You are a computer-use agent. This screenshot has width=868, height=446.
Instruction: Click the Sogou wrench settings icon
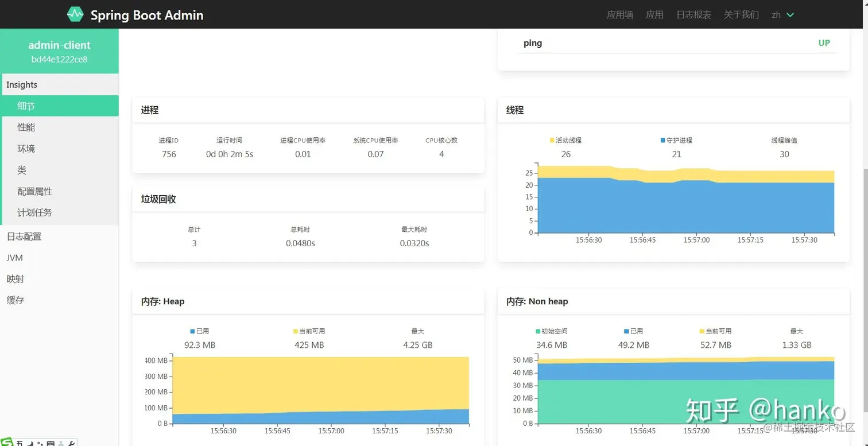tap(71, 443)
